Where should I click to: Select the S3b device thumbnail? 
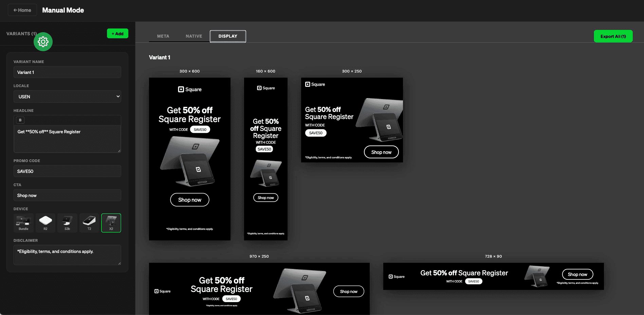(67, 223)
